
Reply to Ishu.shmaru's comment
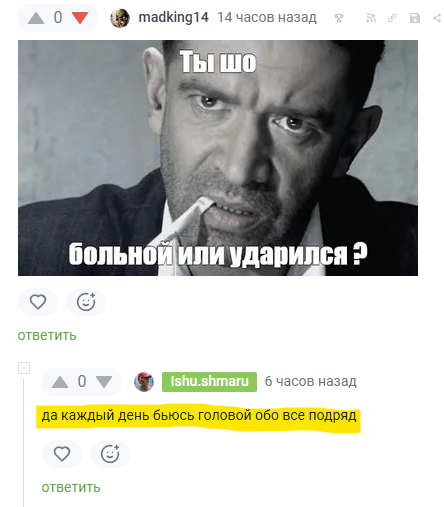click(71, 487)
